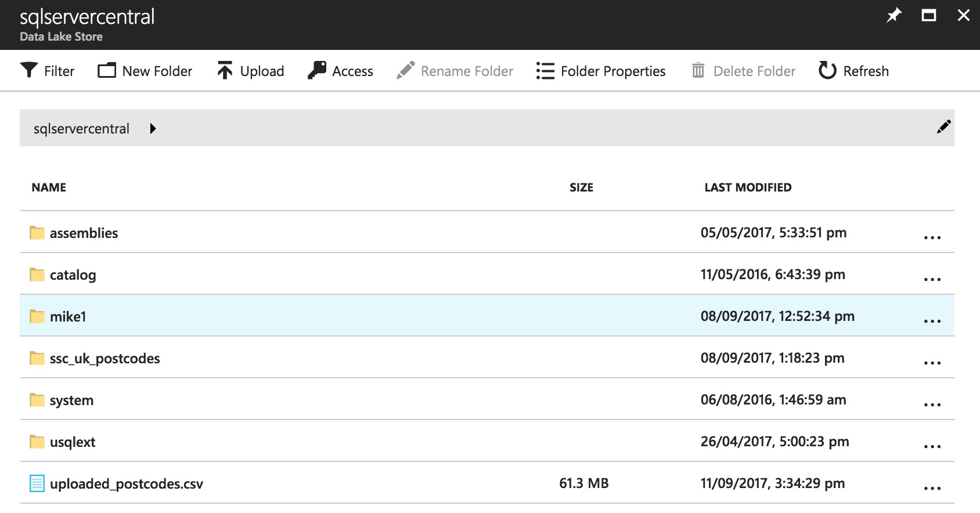This screenshot has width=980, height=513.
Task: Open the catalog folder
Action: click(x=73, y=275)
